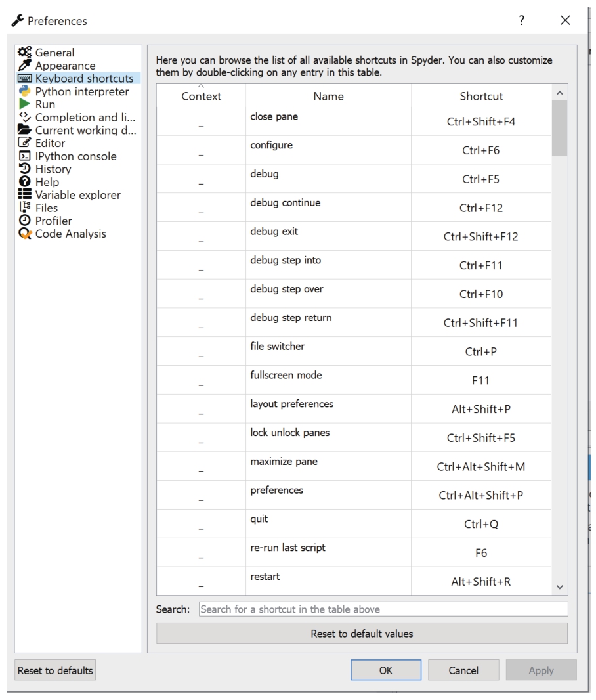Viewport: 596px width, 700px height.
Task: Focus the shortcut Search field
Action: coord(383,609)
